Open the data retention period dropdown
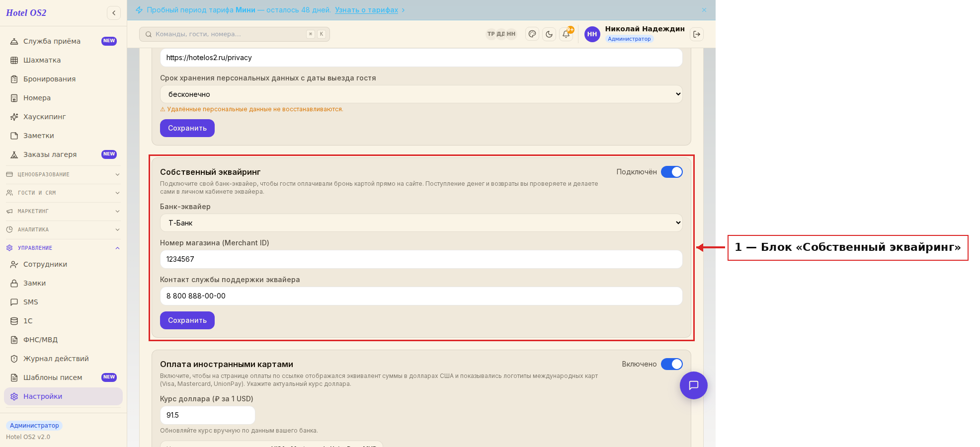The image size is (980, 447). (421, 94)
